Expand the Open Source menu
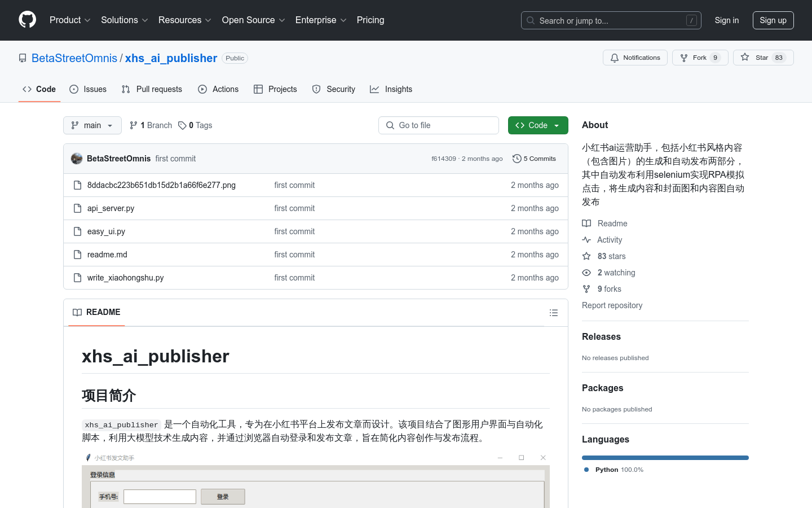The width and height of the screenshot is (812, 508). point(254,20)
